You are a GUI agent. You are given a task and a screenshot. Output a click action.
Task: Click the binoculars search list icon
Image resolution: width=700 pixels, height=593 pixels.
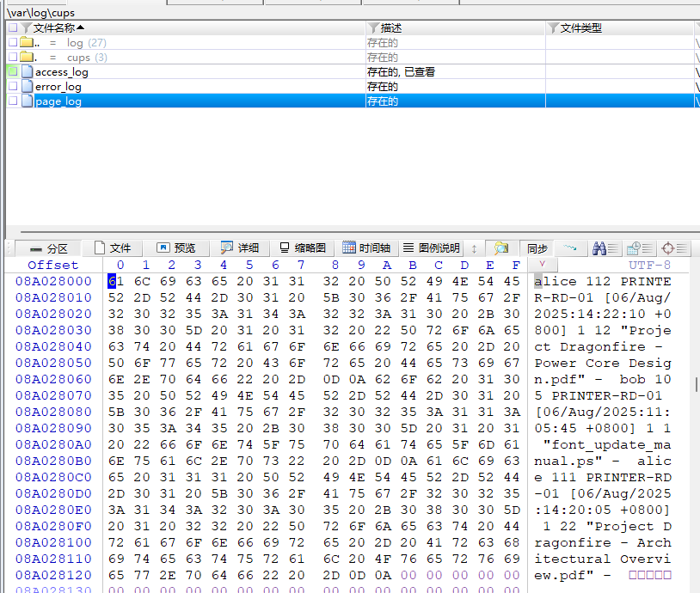click(605, 248)
